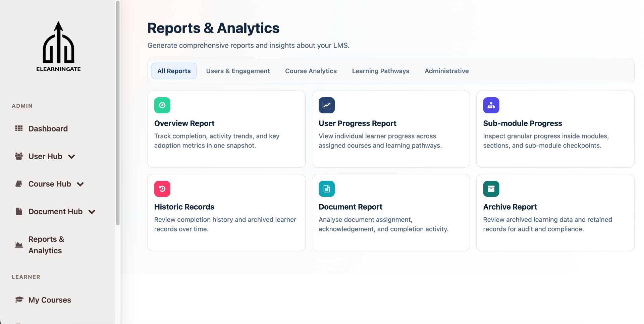This screenshot has width=644, height=324.
Task: Click the purple Sub-module Progress icon
Action: pos(491,105)
